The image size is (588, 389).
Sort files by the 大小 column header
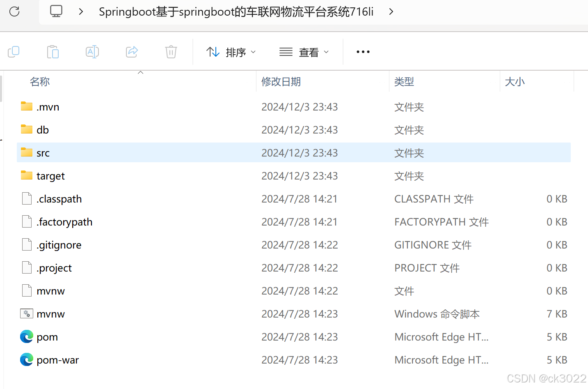[x=515, y=82]
